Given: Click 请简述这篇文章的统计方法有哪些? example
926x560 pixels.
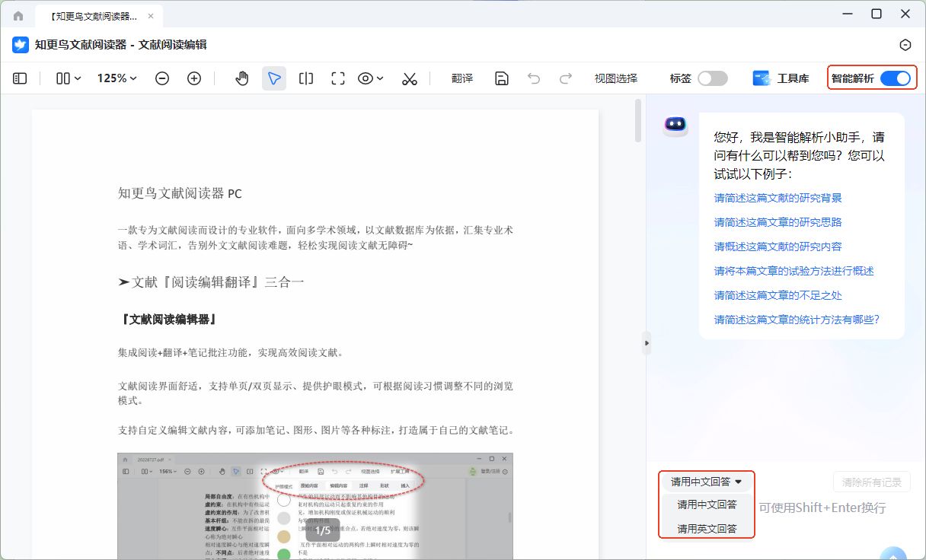Looking at the screenshot, I should (x=797, y=320).
